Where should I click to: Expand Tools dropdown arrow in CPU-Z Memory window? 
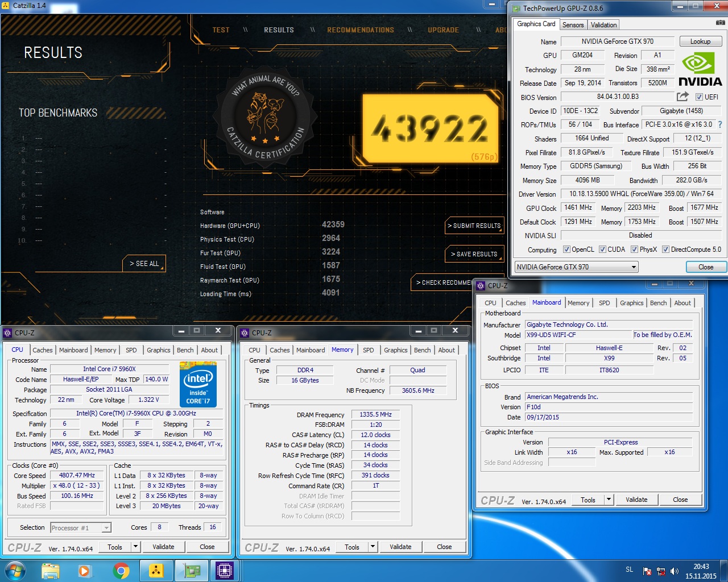click(x=373, y=547)
